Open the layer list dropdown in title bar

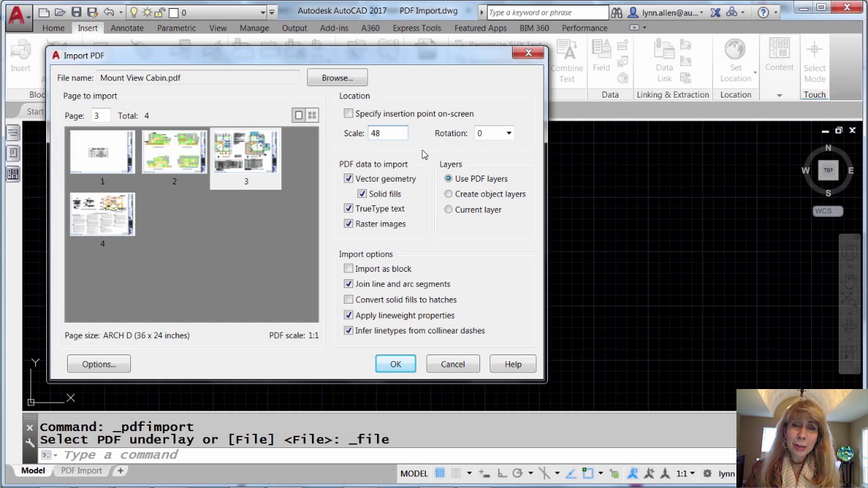click(x=262, y=12)
